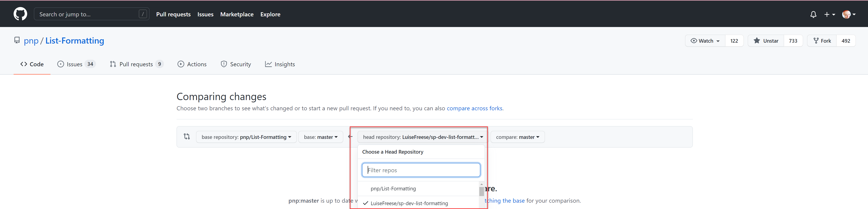Select LuiseFreese/sp-dev-list-formatting head repository
This screenshot has height=209, width=868.
pos(418,203)
